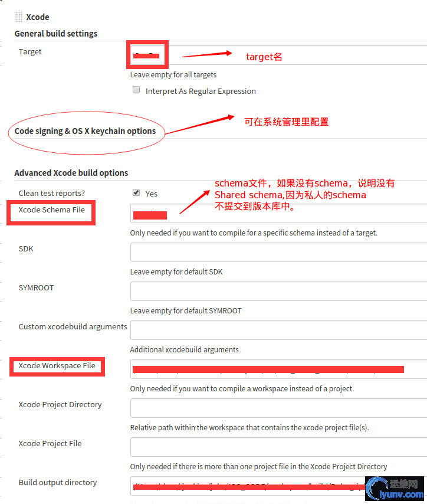Click the Xcode Workspace File field

[278, 369]
